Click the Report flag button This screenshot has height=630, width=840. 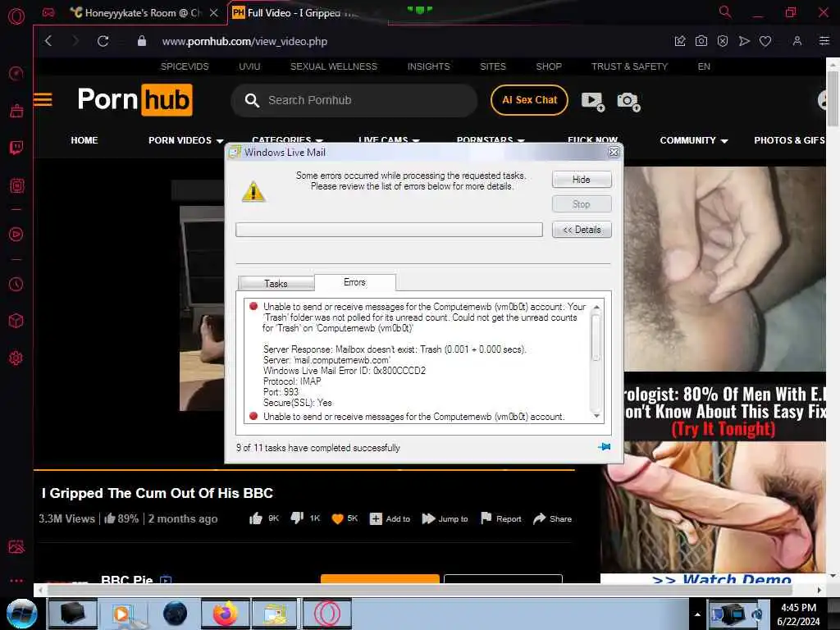point(501,518)
